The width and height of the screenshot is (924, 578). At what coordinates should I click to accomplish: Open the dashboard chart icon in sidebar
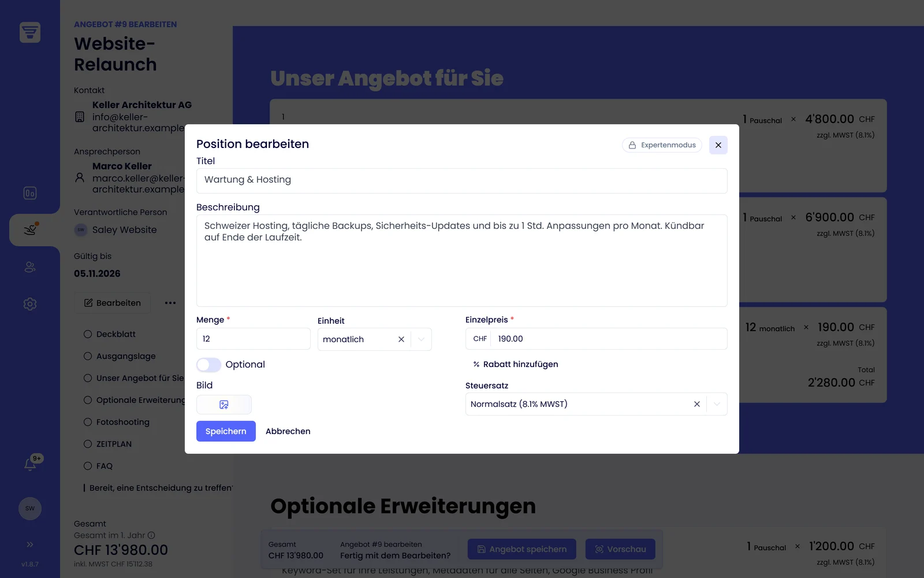[x=30, y=193]
